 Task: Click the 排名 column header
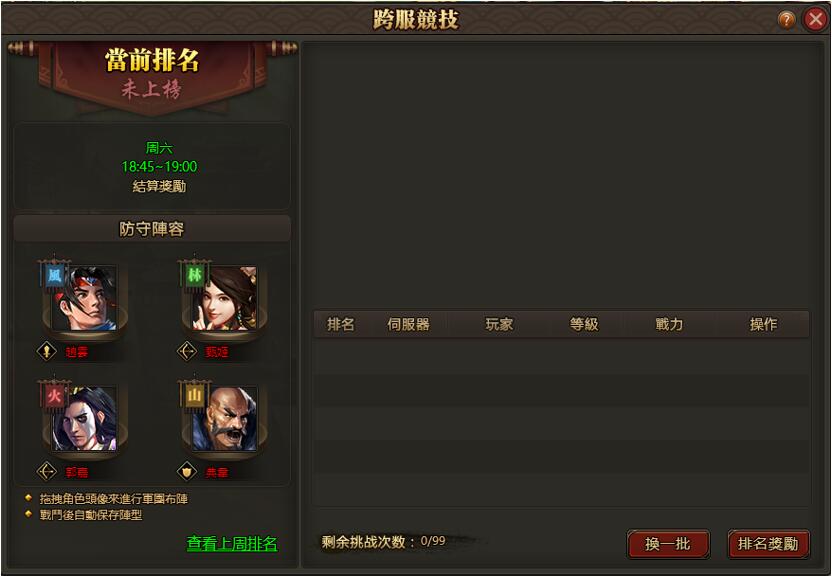pyautogui.click(x=341, y=324)
